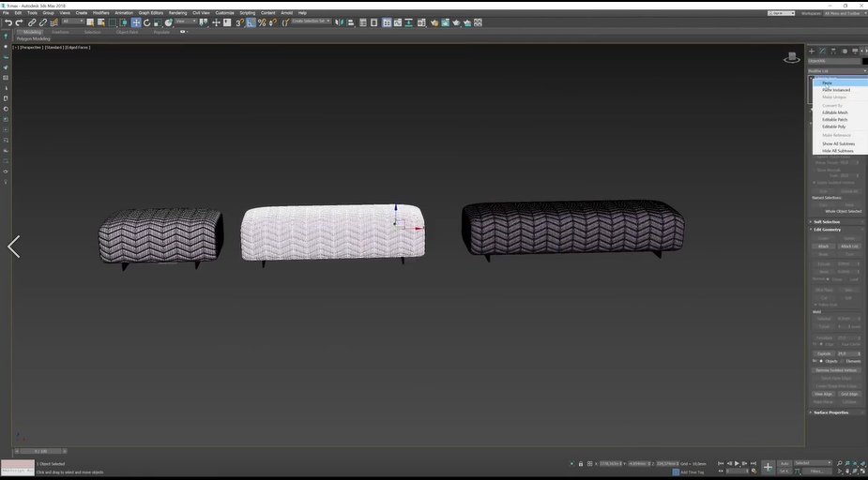This screenshot has width=868, height=480.
Task: Open the reference coordinate View dropdown
Action: click(186, 22)
